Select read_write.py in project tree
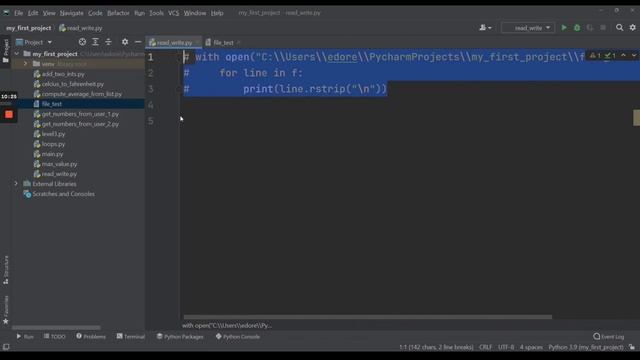Image resolution: width=640 pixels, height=360 pixels. pos(59,174)
